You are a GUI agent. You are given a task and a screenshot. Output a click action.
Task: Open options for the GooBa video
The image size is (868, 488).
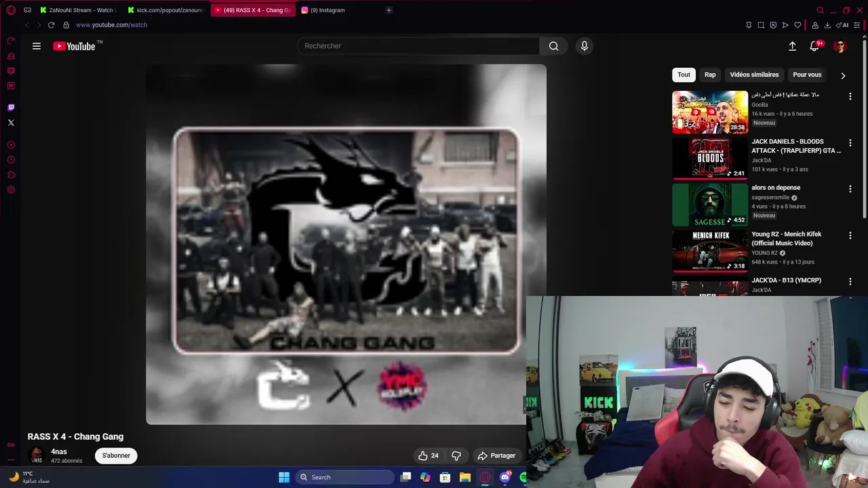tap(850, 96)
